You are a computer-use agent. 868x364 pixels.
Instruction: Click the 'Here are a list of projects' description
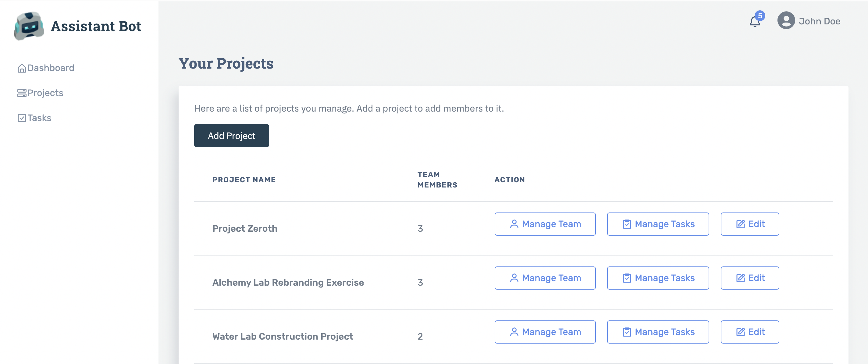tap(349, 109)
